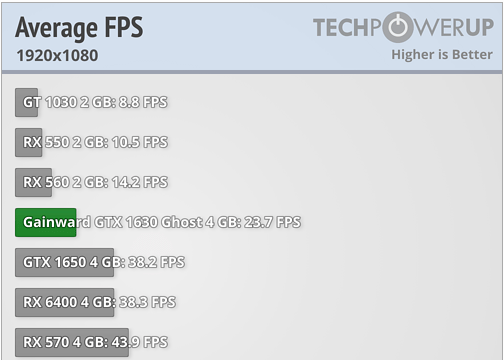Select the GT 1030 2 GB bar
Viewport: 504px width, 360px height.
click(26, 102)
